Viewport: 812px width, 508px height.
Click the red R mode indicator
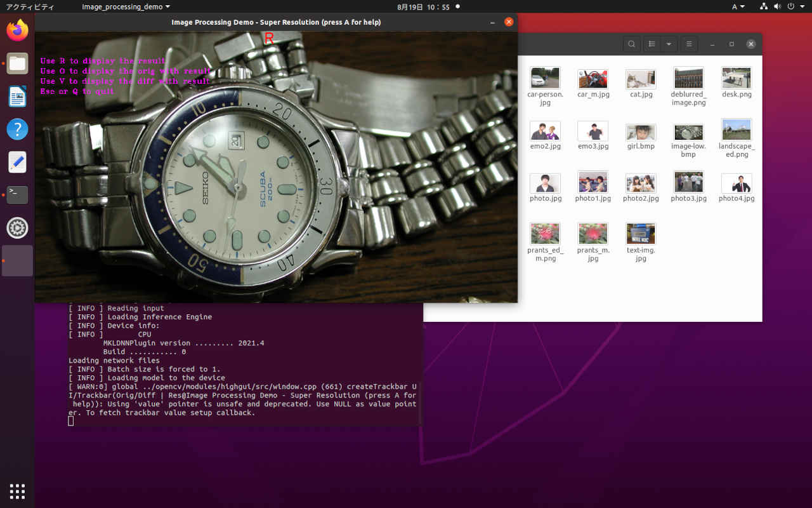pos(269,39)
